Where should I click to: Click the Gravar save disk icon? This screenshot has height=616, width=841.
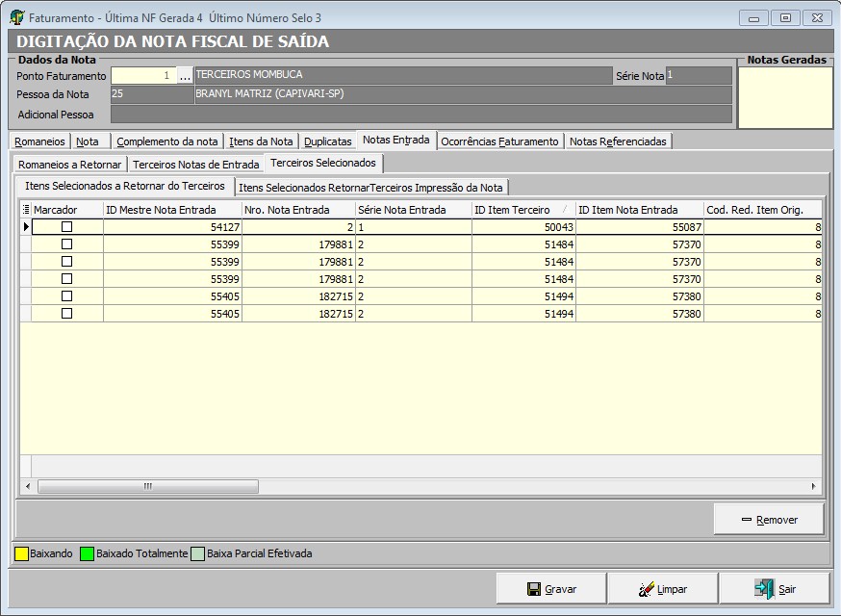click(x=533, y=589)
